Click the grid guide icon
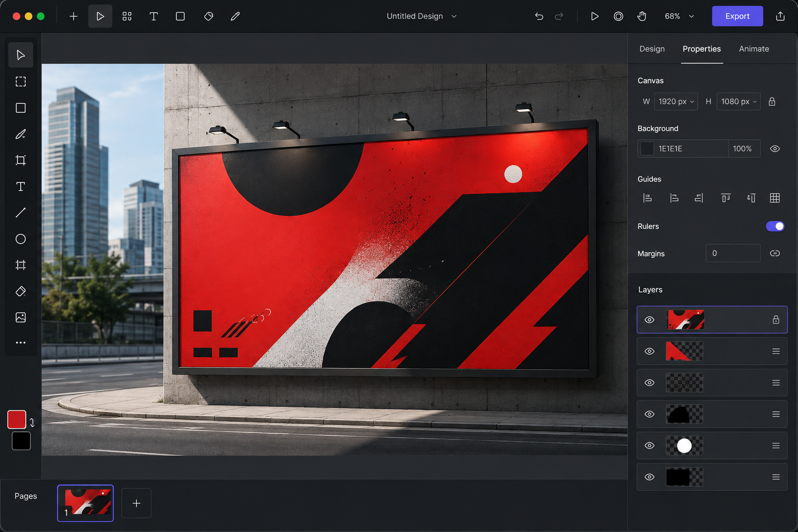The height and width of the screenshot is (532, 798). point(775,198)
